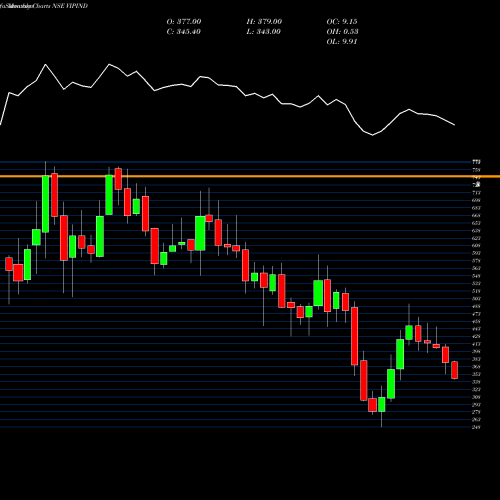Click the '578' price axis label

[x=476, y=261]
